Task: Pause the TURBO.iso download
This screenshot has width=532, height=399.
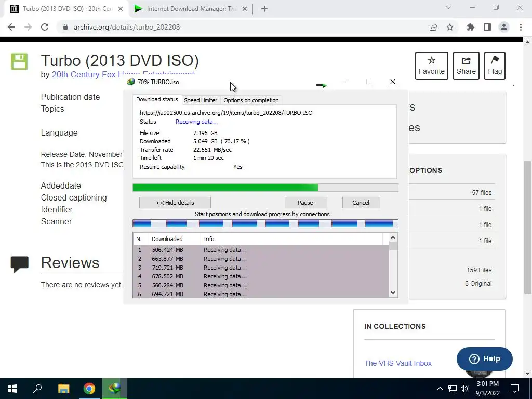Action: (x=305, y=203)
